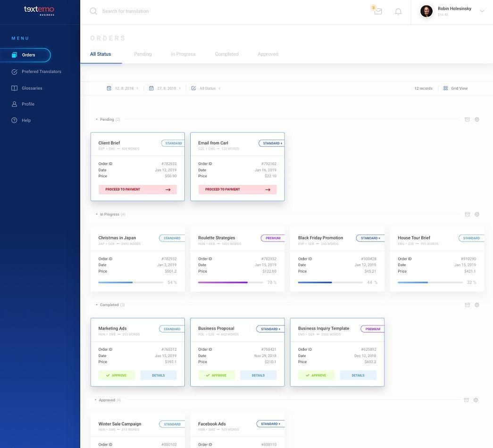493x448 pixels.
Task: Click the All Status filter check icon
Action: 194,88
